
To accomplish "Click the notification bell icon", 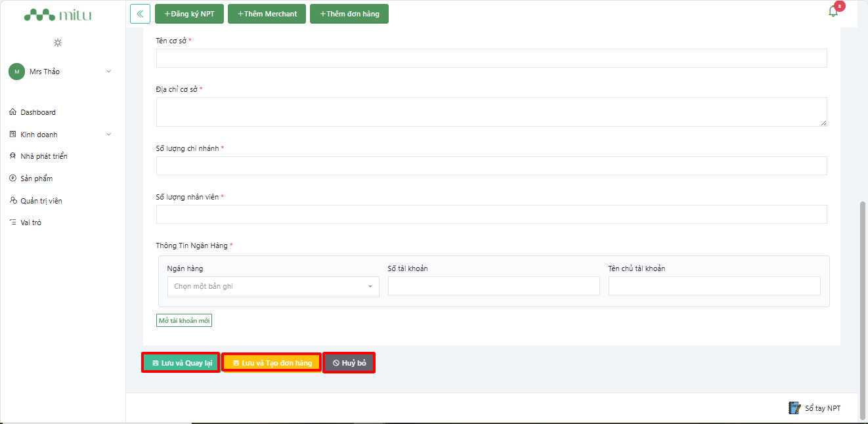I will tap(833, 11).
